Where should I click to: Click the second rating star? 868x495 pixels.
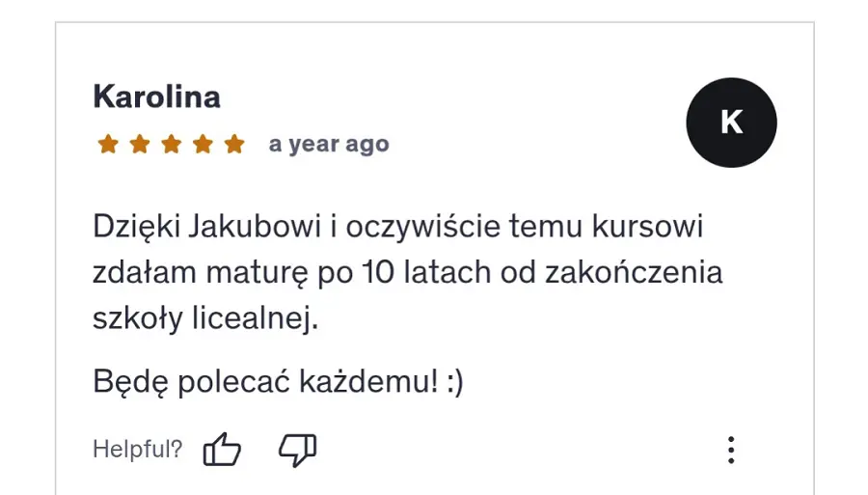coord(140,145)
